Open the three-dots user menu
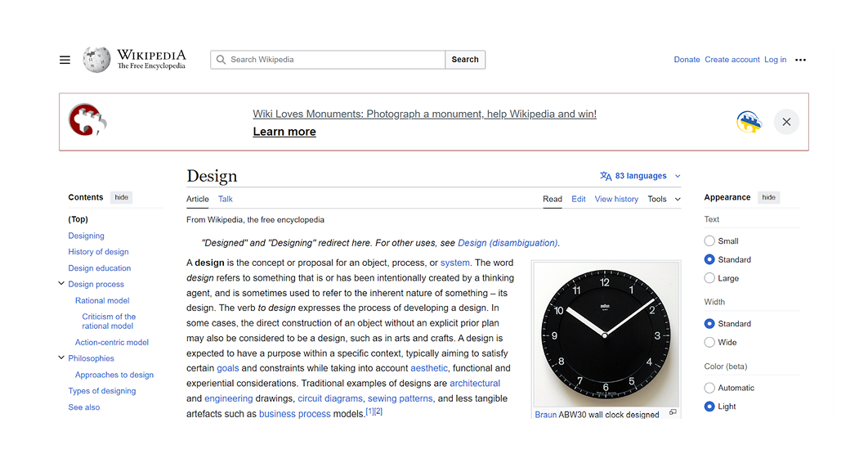The height and width of the screenshot is (463, 868). (x=800, y=60)
